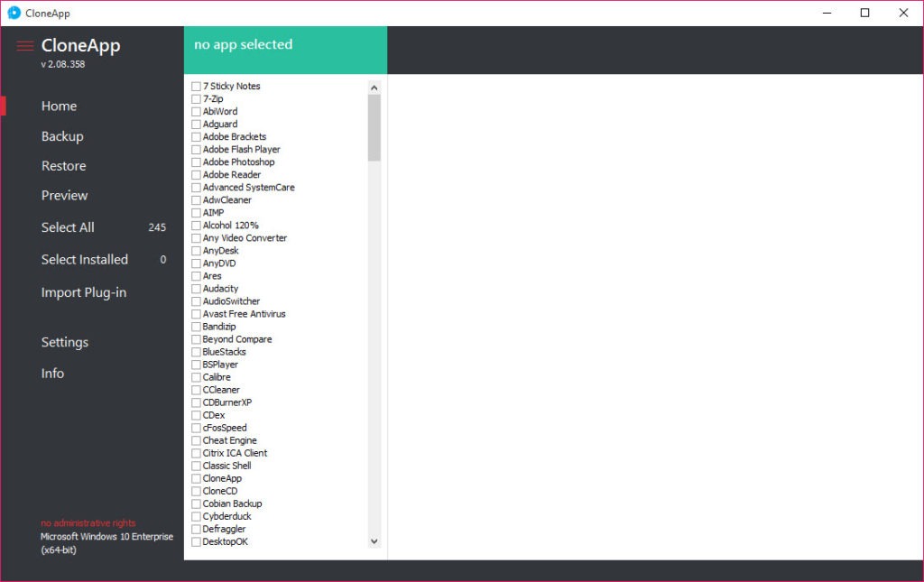Tick the Adobe Photoshop checkbox
The width and height of the screenshot is (924, 582).
coord(196,162)
